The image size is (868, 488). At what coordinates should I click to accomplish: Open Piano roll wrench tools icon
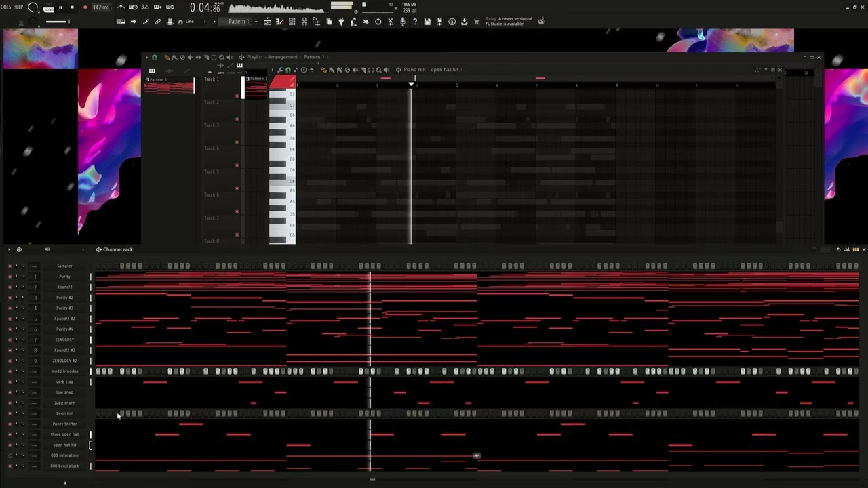(280, 70)
